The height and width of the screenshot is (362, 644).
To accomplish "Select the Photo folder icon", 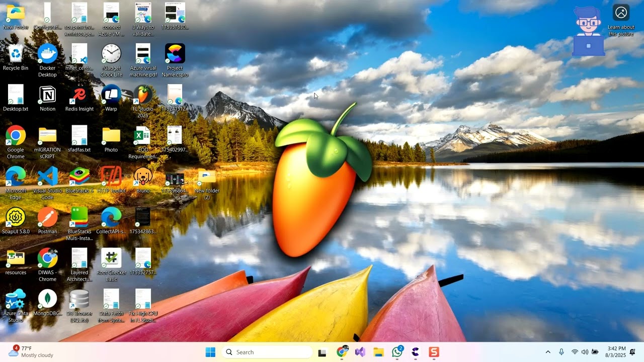I will coord(111,135).
